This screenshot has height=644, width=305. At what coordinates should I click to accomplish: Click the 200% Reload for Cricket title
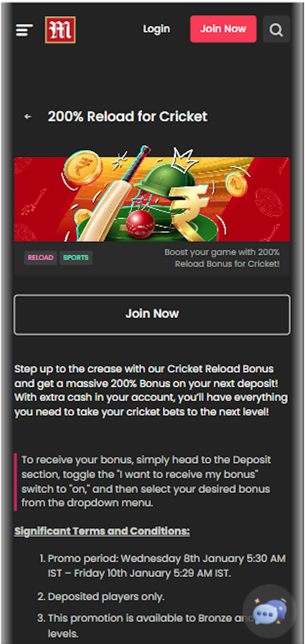pos(128,116)
